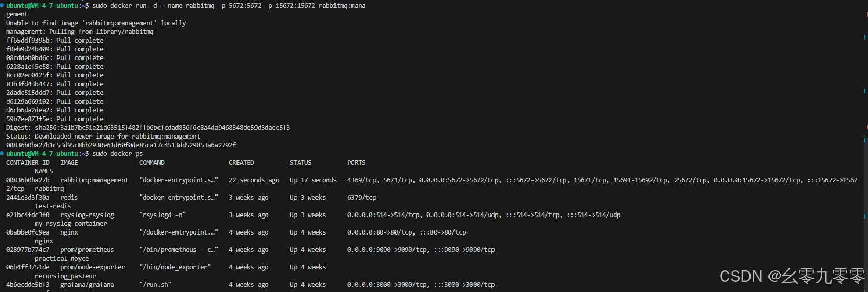Click the 'Digest: sha256' value line
Viewport: 868px width, 292px height.
(148, 128)
